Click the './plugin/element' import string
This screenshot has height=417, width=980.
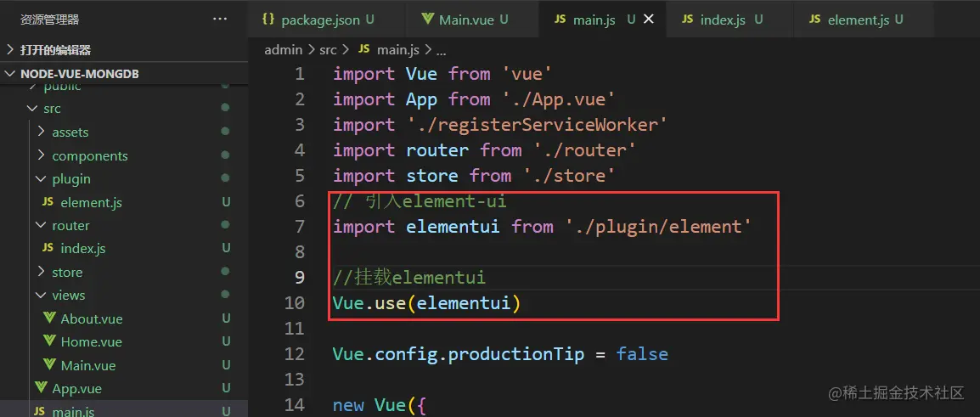658,226
